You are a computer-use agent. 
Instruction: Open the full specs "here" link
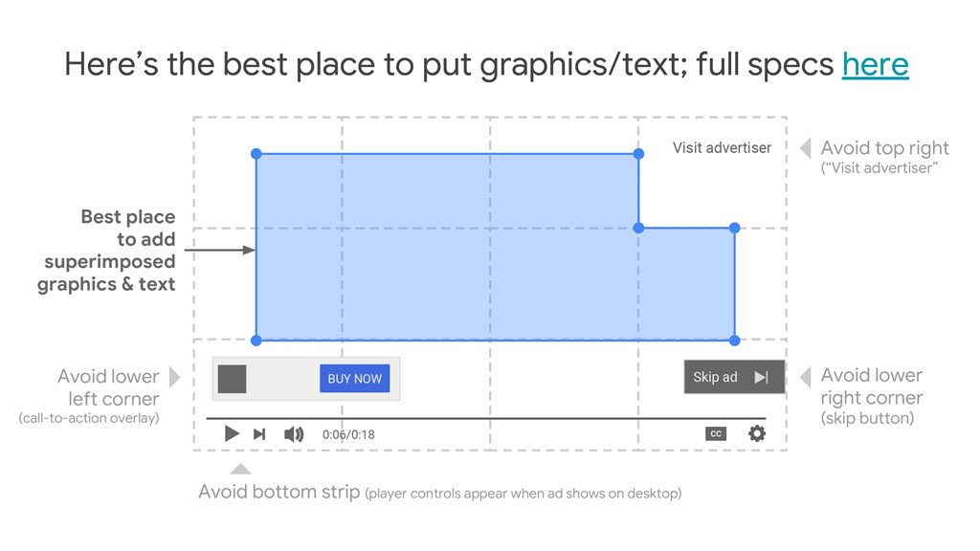[x=875, y=64]
